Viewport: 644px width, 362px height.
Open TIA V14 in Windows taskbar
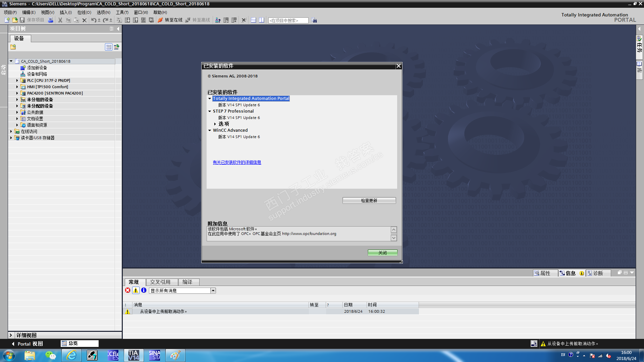[133, 355]
